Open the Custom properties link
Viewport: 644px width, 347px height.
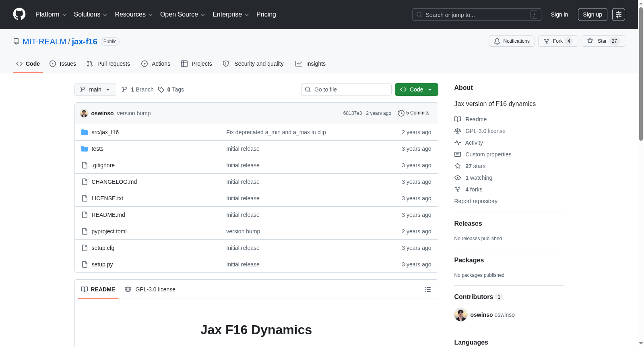tap(483, 154)
